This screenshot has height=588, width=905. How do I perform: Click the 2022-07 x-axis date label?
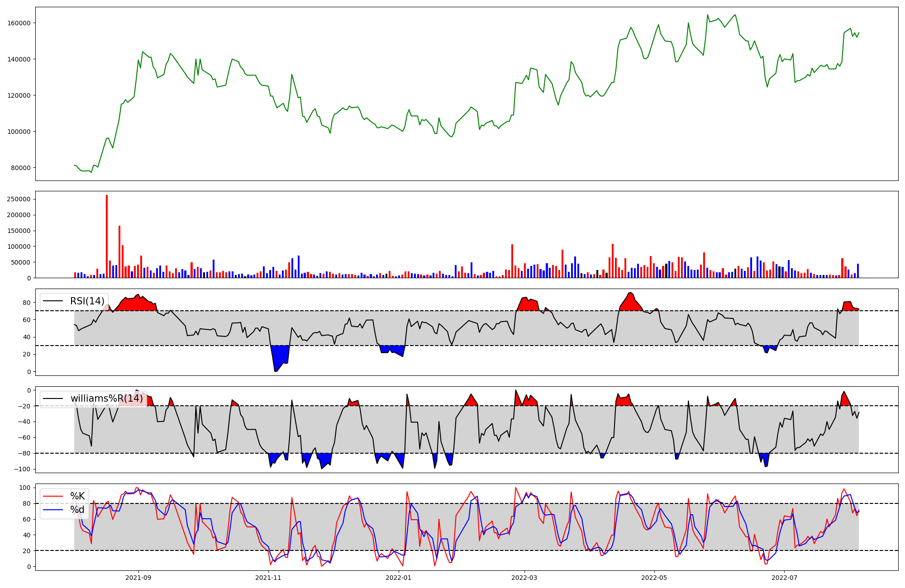click(x=784, y=578)
